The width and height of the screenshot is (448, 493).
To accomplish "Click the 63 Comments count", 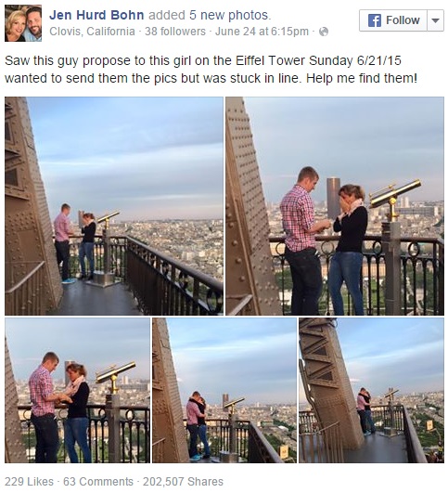I will coord(98,481).
